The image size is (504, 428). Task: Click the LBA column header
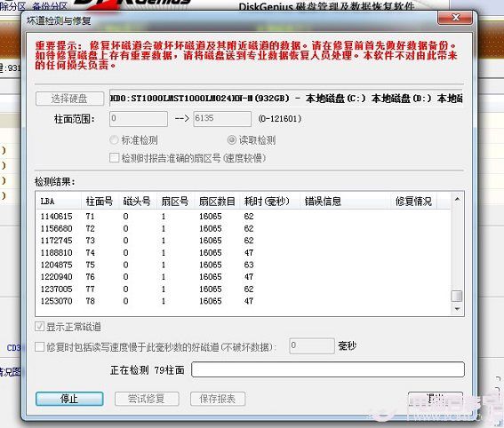coord(59,202)
